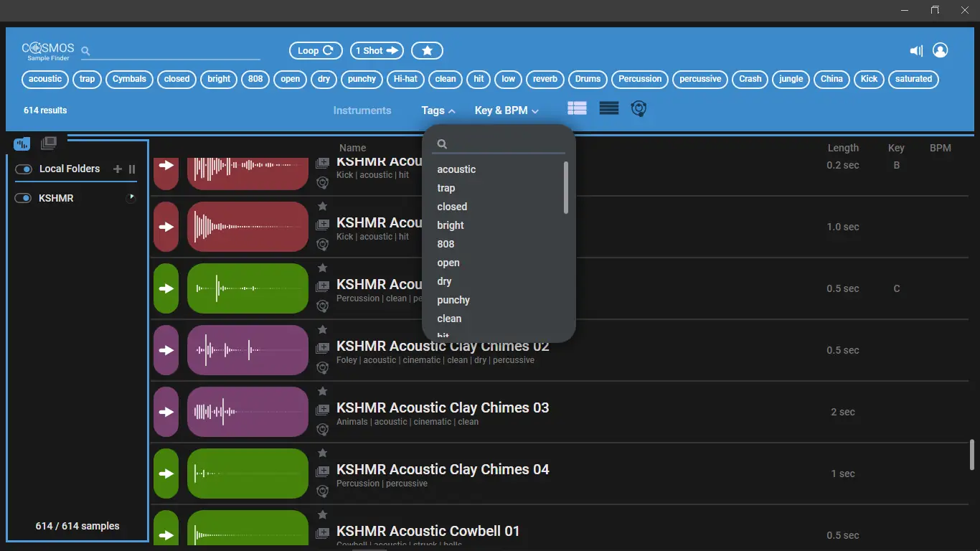
Task: Click the sample list vertical scrollbar
Action: (972, 454)
